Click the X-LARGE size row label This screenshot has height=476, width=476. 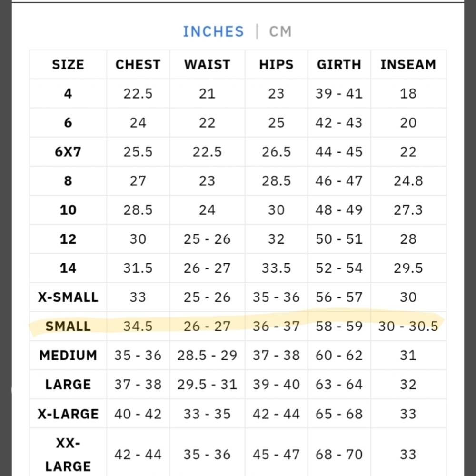pyautogui.click(x=68, y=414)
